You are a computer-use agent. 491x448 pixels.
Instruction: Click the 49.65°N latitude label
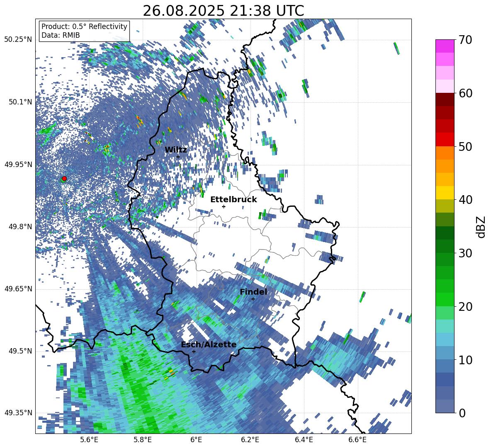18,289
